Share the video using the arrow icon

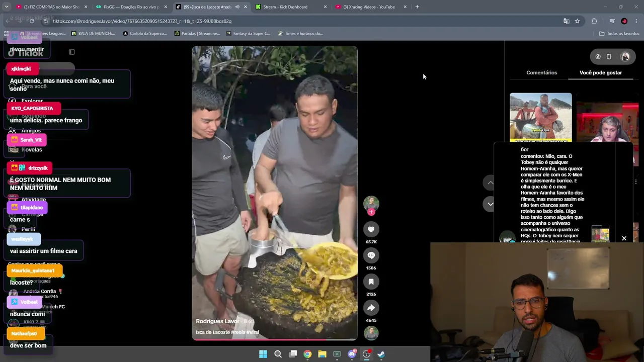coord(371,308)
